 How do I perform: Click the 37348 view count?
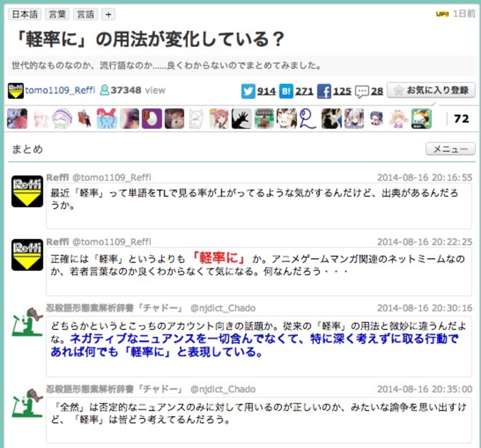click(126, 90)
